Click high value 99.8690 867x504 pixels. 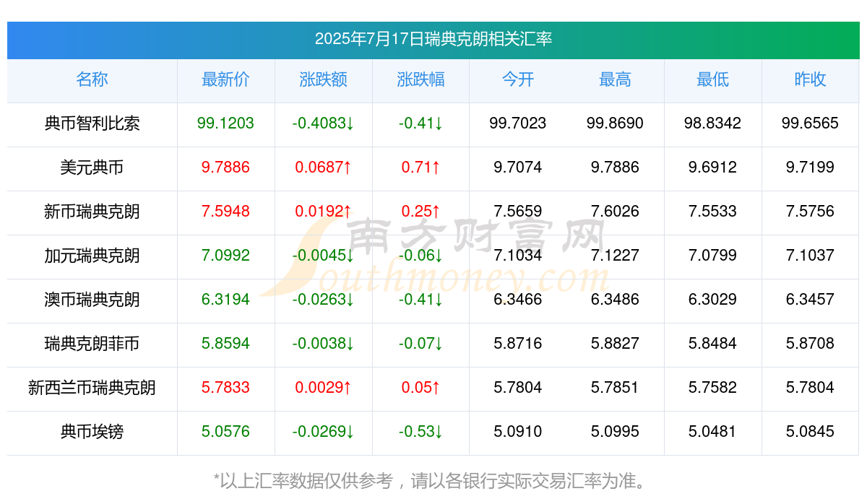pos(615,123)
